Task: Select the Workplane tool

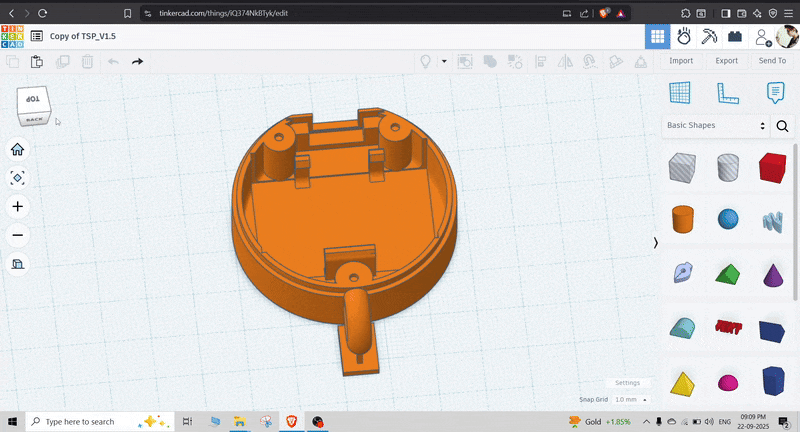Action: (x=680, y=92)
